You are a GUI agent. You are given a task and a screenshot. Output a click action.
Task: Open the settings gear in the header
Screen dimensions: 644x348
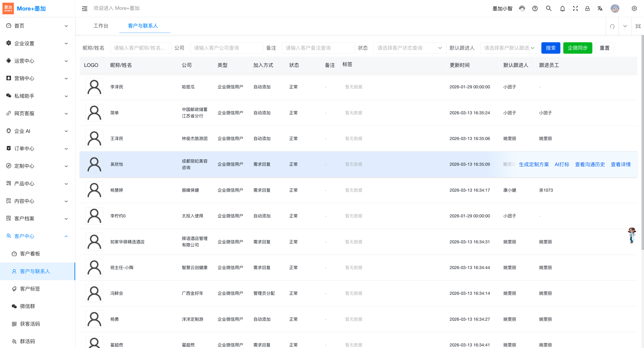tap(634, 9)
